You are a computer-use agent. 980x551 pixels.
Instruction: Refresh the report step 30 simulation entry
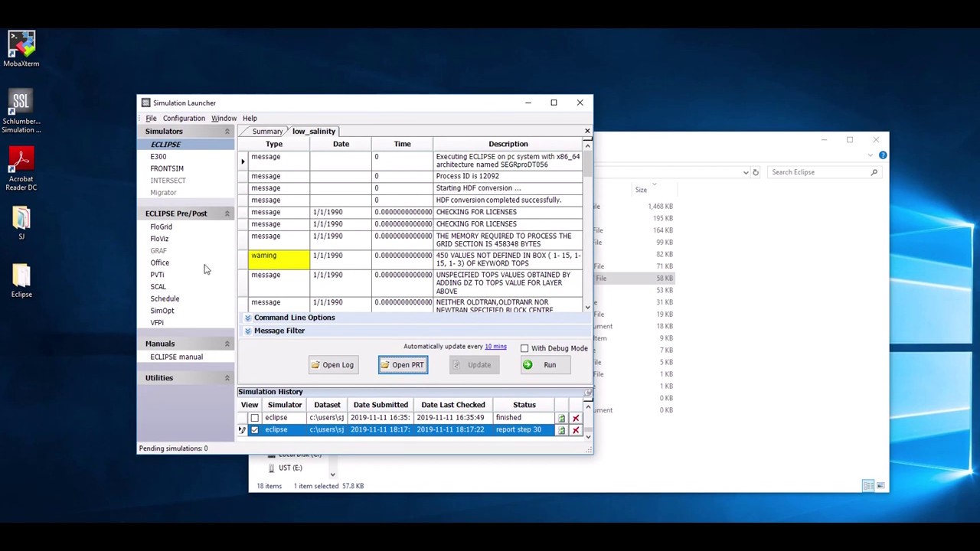pyautogui.click(x=561, y=430)
